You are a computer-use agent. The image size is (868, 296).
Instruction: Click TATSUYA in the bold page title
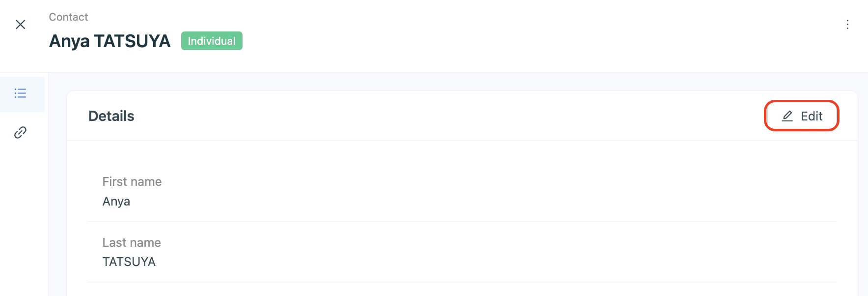(x=132, y=41)
